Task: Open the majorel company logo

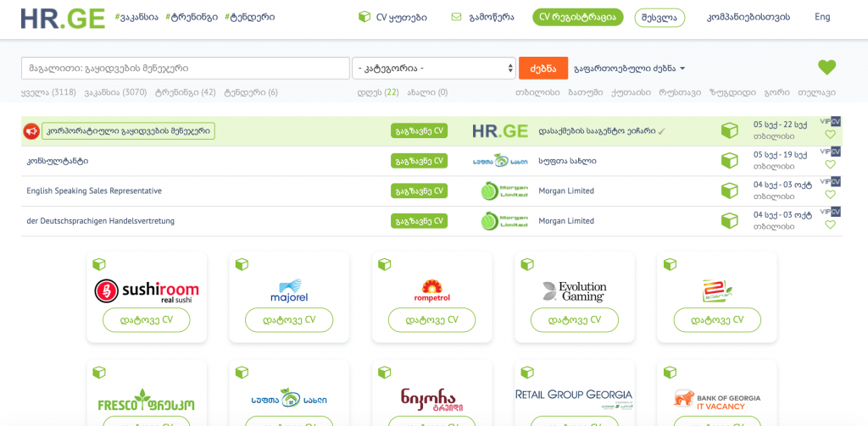Action: point(288,291)
